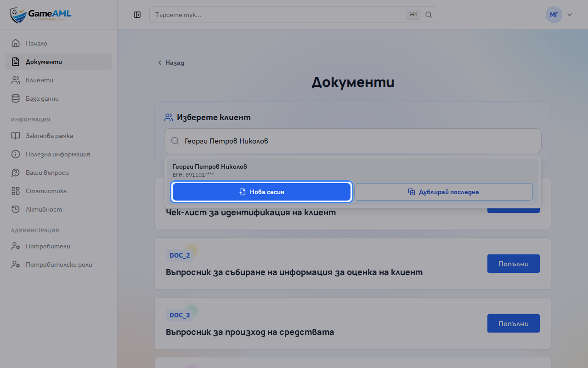Image resolution: width=588 pixels, height=368 pixels.
Task: Open Полезна информация menu item
Action: click(58, 154)
